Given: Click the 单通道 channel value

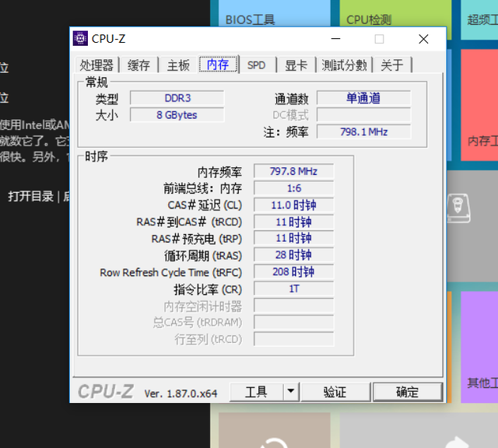Looking at the screenshot, I should (x=363, y=98).
